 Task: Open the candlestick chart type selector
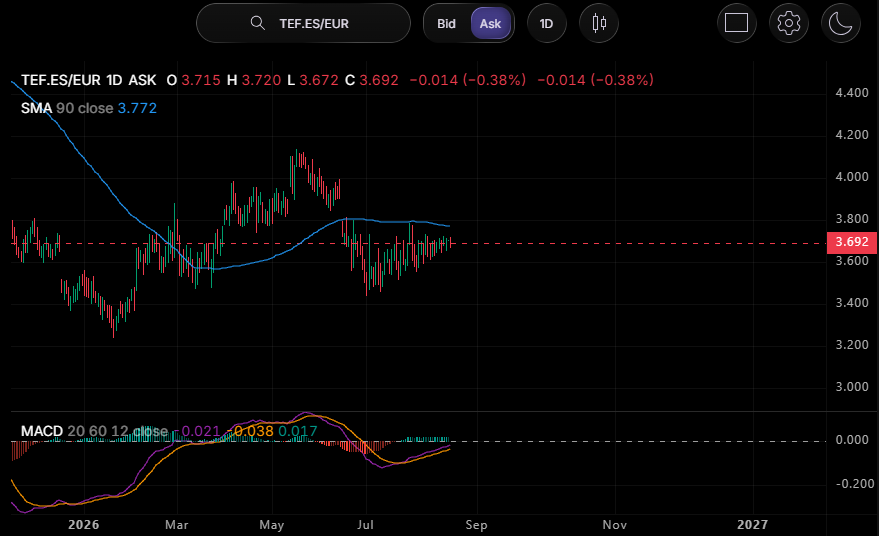(x=599, y=23)
